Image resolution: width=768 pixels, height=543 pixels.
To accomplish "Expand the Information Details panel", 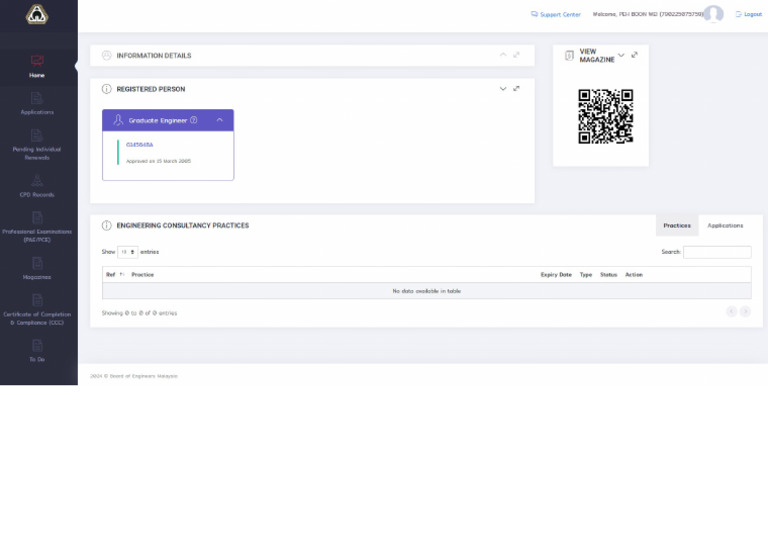I will click(503, 55).
